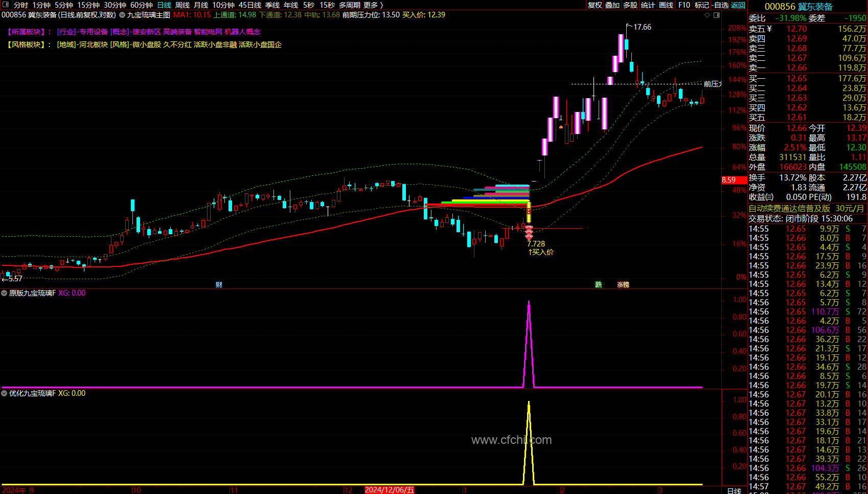The height and width of the screenshot is (494, 868).
Task: Select the 周线 weekly chart tab
Action: point(182,5)
